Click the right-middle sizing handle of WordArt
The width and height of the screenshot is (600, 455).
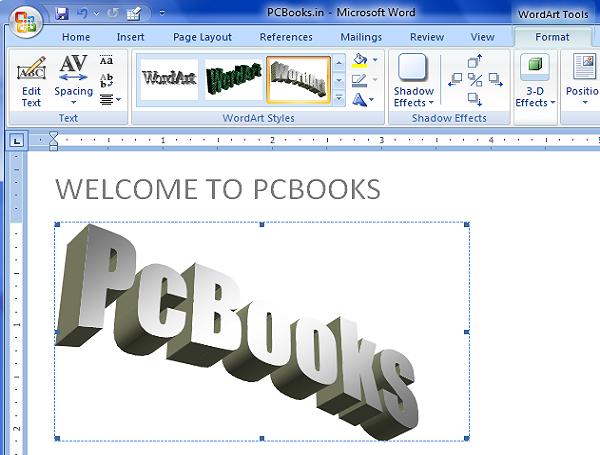(x=467, y=332)
